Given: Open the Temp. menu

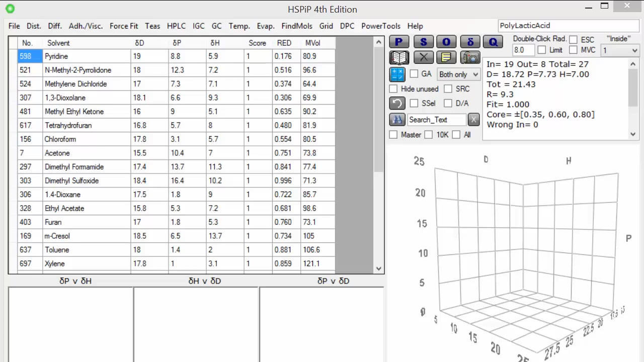Looking at the screenshot, I should point(239,26).
